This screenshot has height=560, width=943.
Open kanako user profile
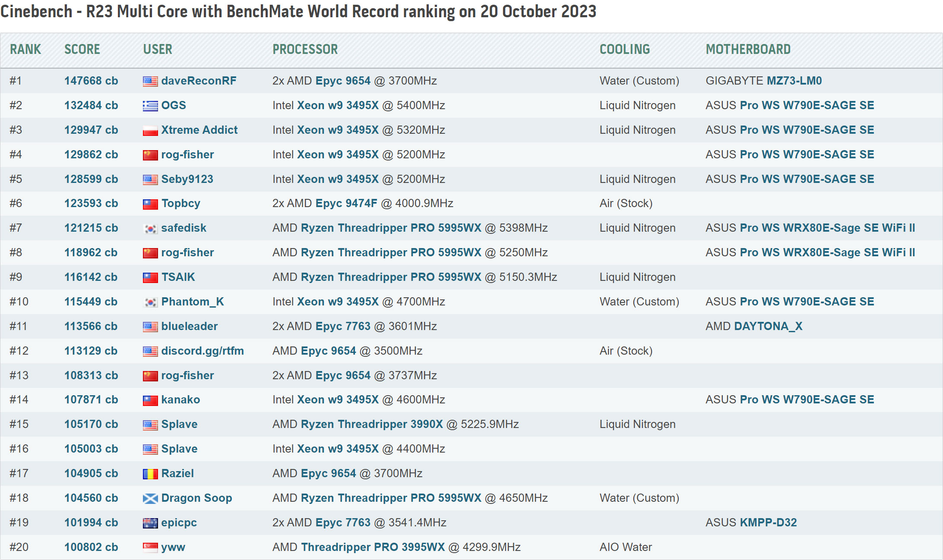coord(180,400)
